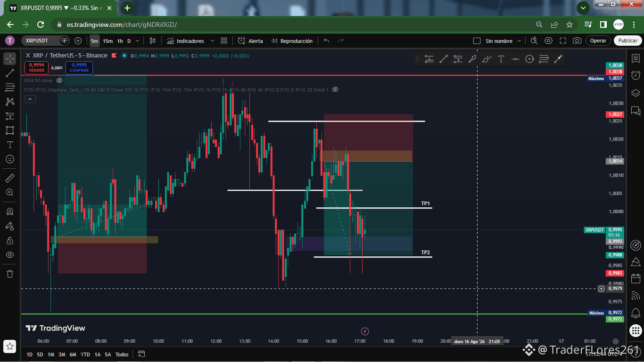This screenshot has width=644, height=362.
Task: Select the text annotation tool in left sidebar
Action: click(10, 145)
